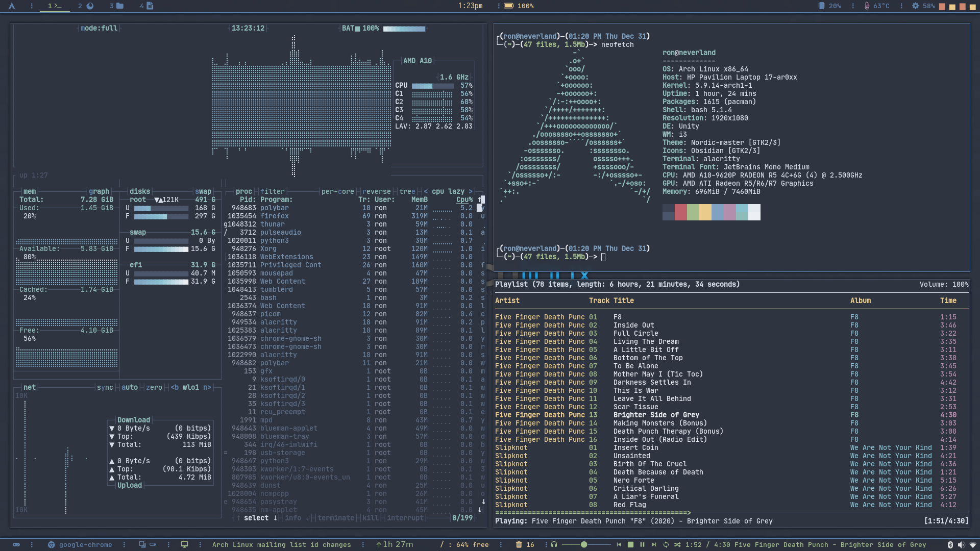Open the Arch Linux mailing list news item
This screenshot has width=980, height=551.
(x=282, y=544)
